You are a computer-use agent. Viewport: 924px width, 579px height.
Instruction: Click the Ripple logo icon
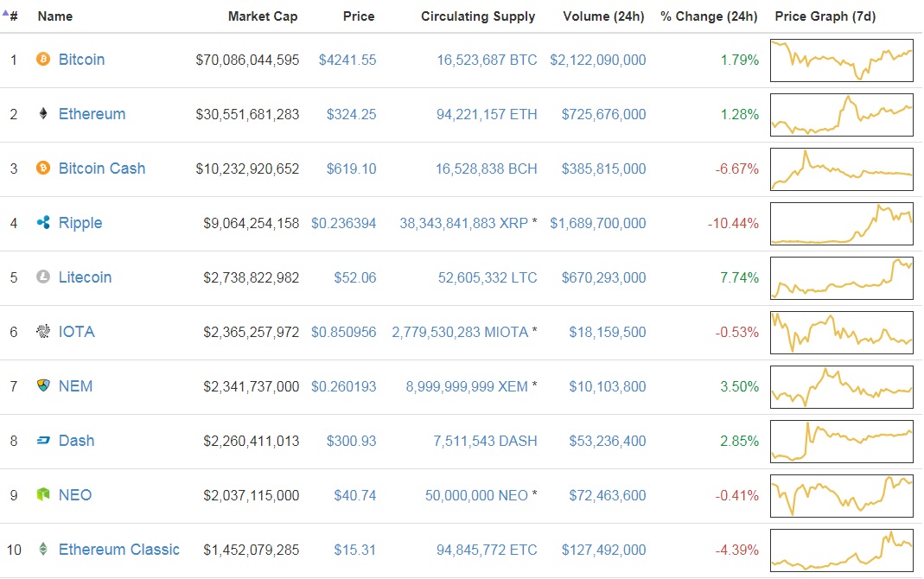(x=43, y=222)
